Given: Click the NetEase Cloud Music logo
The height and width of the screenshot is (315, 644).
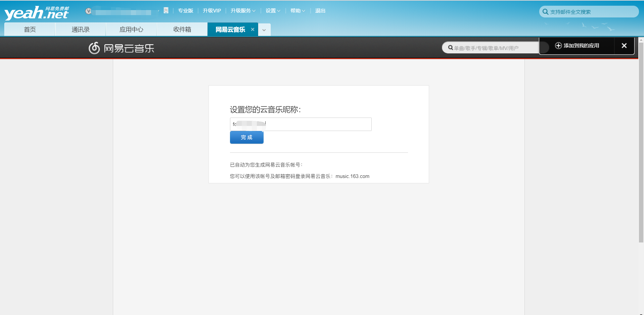Looking at the screenshot, I should (x=121, y=48).
